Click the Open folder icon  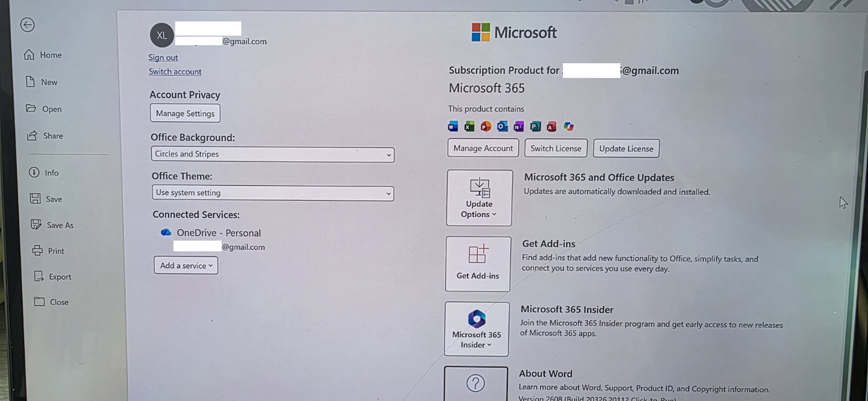point(31,108)
